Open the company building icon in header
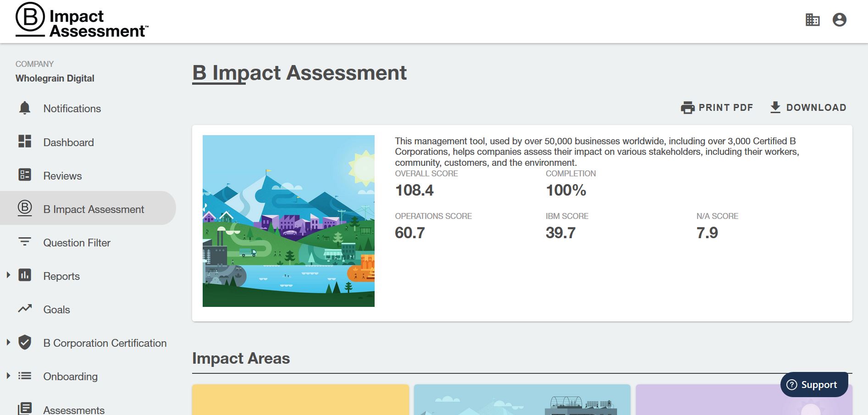 [812, 20]
